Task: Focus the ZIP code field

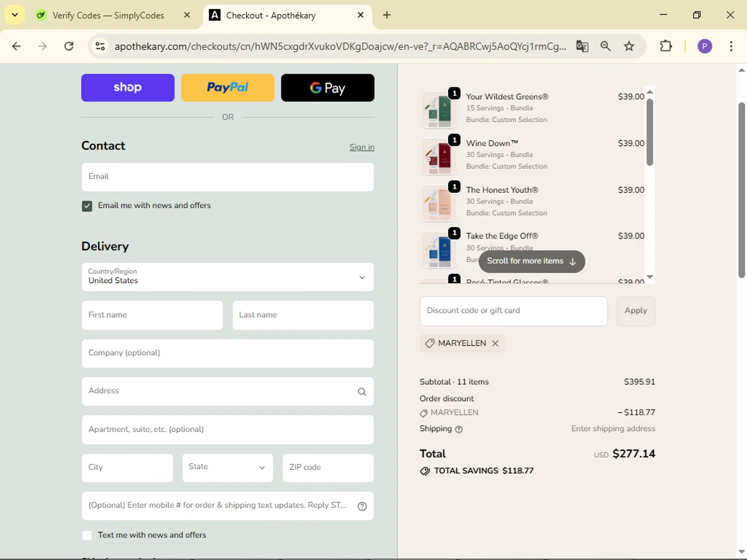Action: tap(328, 467)
